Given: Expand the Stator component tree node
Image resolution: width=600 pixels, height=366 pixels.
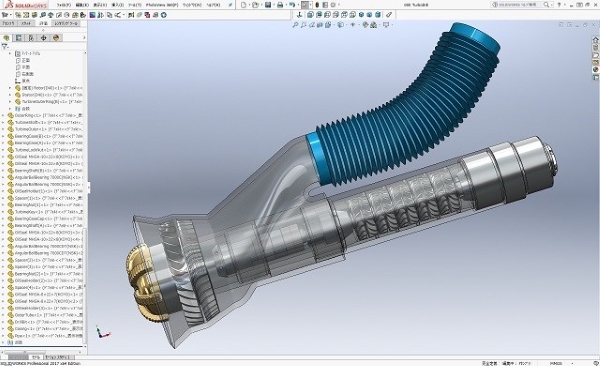Looking at the screenshot, I should point(10,95).
